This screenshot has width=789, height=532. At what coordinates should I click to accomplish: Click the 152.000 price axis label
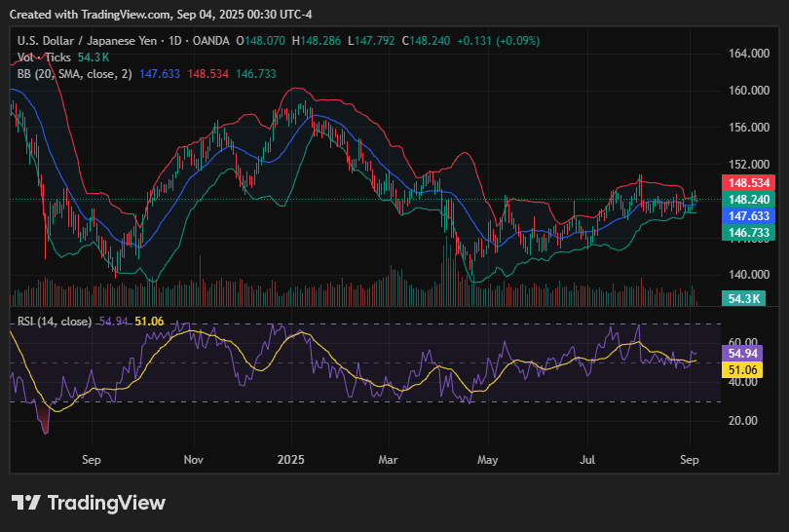[x=749, y=164]
